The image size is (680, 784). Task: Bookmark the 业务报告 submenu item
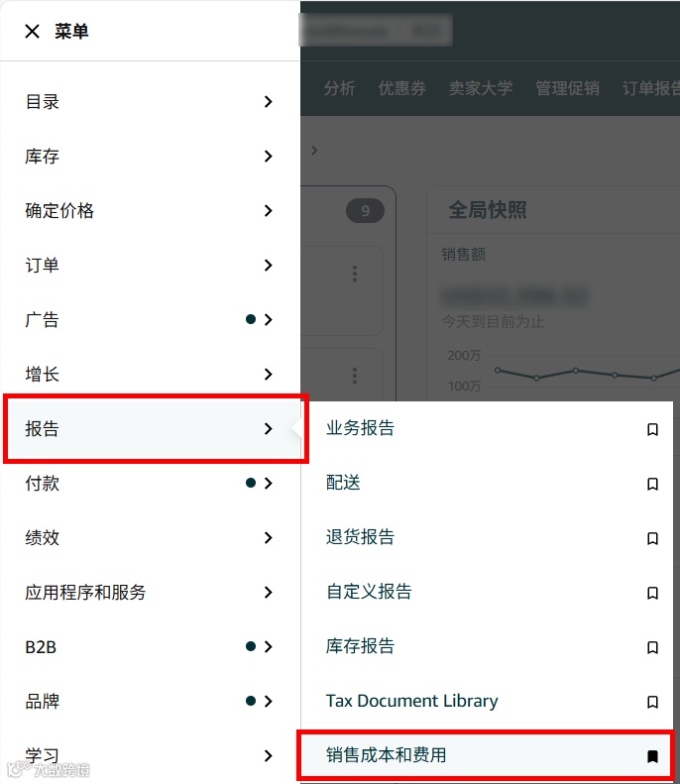[x=652, y=429]
